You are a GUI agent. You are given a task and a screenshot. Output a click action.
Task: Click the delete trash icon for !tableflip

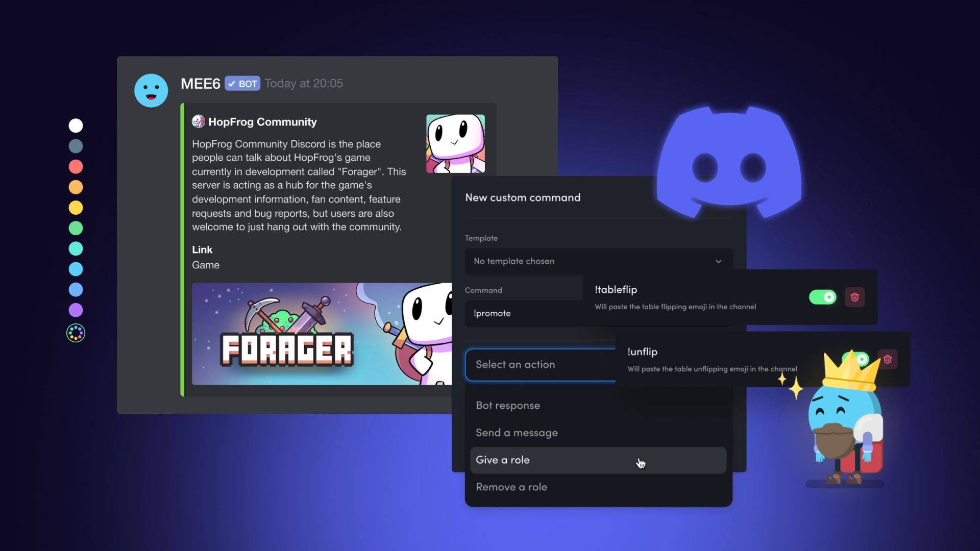[x=855, y=297]
